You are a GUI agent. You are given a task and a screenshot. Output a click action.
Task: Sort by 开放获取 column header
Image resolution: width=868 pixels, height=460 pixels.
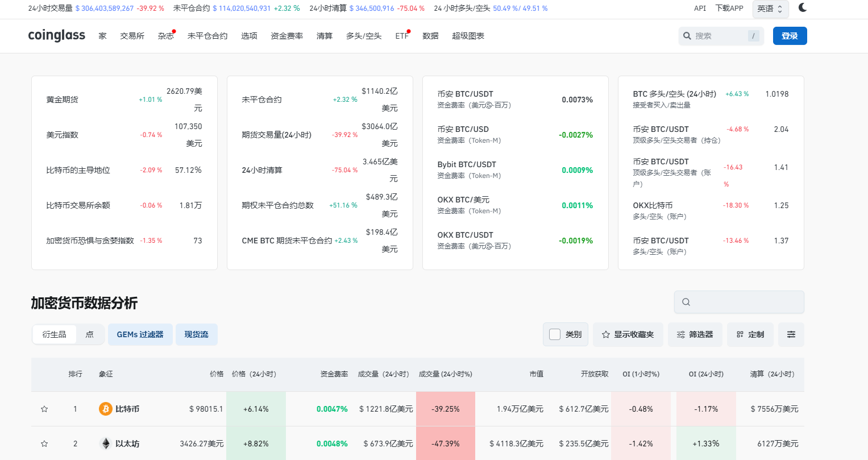[x=595, y=374]
